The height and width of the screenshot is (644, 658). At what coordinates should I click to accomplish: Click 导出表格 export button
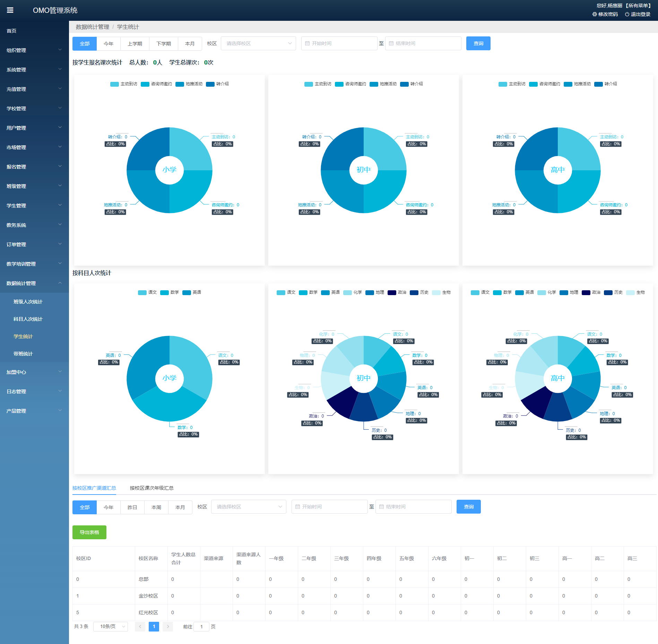click(89, 532)
